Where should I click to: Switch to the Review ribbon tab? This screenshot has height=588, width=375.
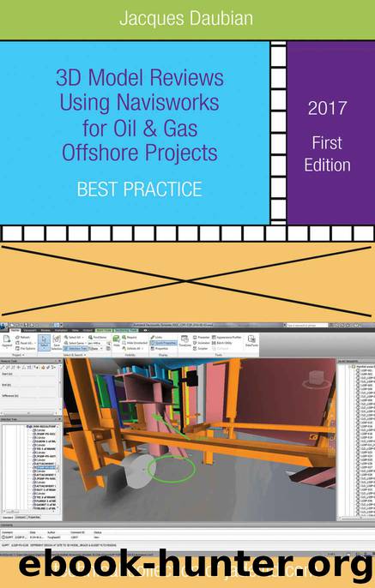coord(45,330)
